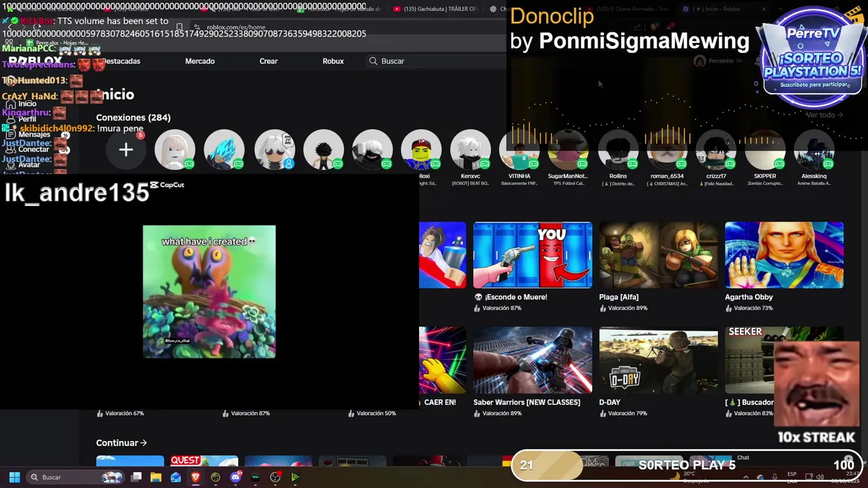
Task: Click the taskbar Buscar search box
Action: click(x=77, y=477)
